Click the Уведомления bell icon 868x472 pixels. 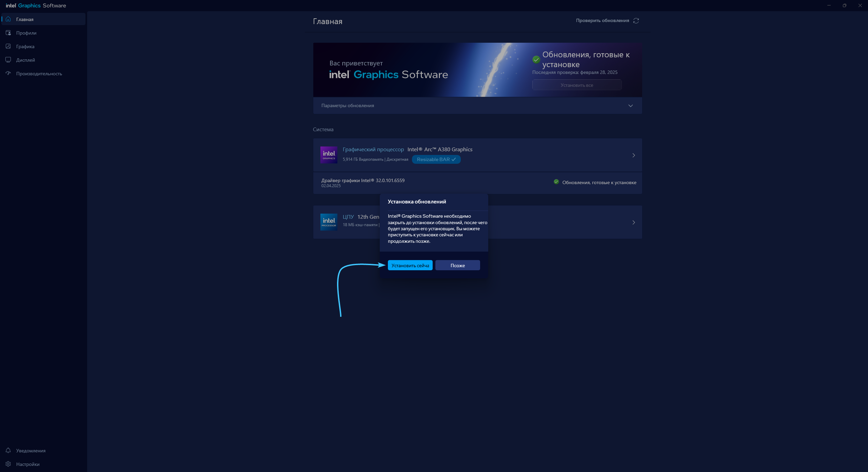8,451
